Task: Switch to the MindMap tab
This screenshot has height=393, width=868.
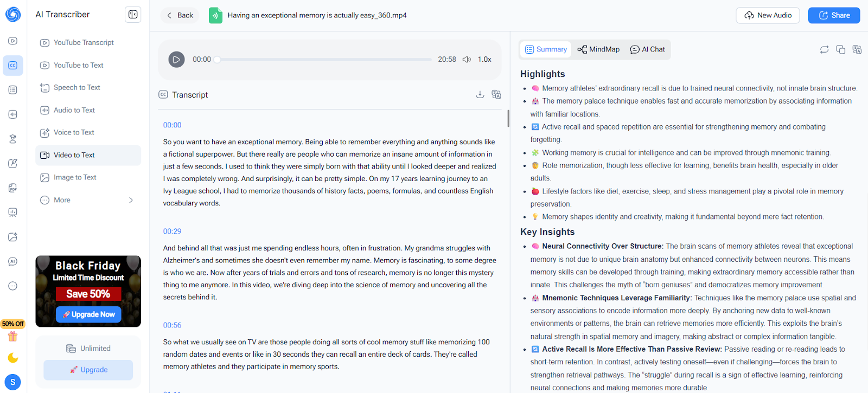Action: (x=598, y=49)
